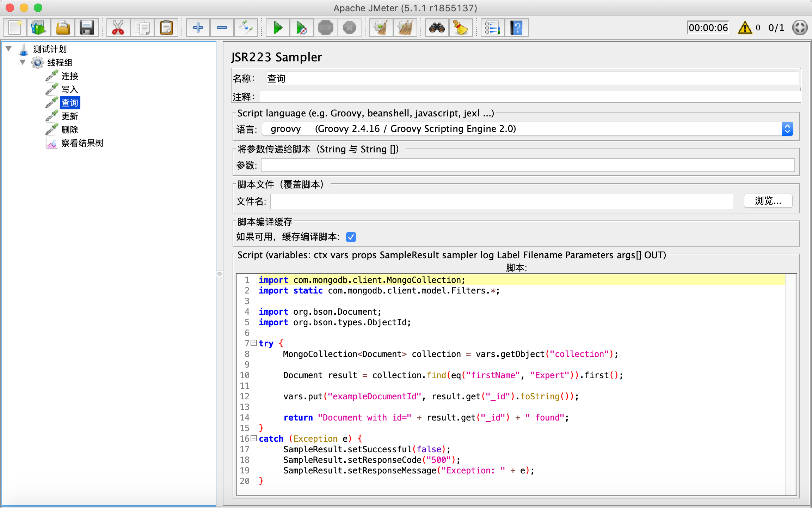The height and width of the screenshot is (508, 812).
Task: Clear all results with the broom icon
Action: [x=405, y=27]
